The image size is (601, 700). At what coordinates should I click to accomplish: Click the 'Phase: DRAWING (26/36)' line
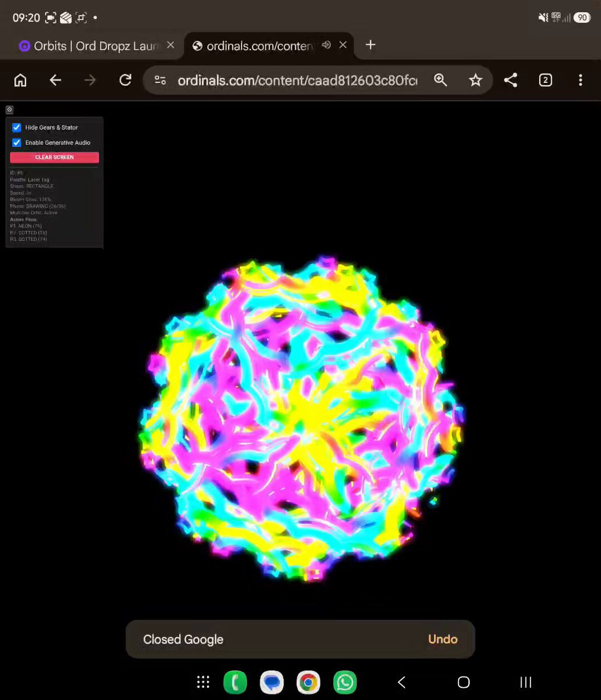coord(37,206)
